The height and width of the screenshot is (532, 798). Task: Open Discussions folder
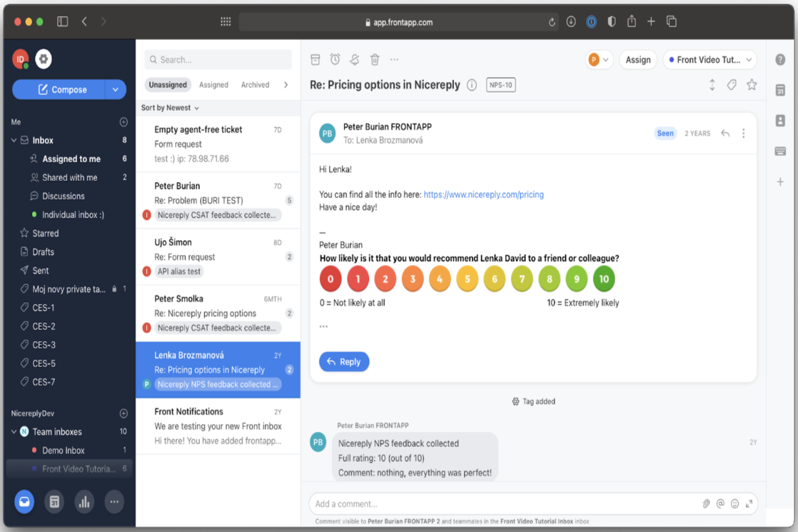point(63,196)
